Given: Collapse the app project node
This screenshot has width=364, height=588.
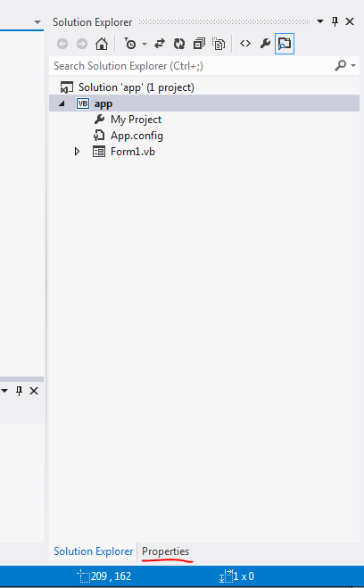Looking at the screenshot, I should coord(62,104).
